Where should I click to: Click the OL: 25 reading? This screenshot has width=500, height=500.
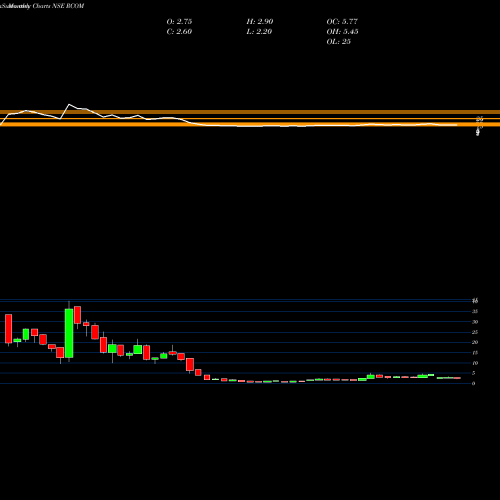[338, 42]
